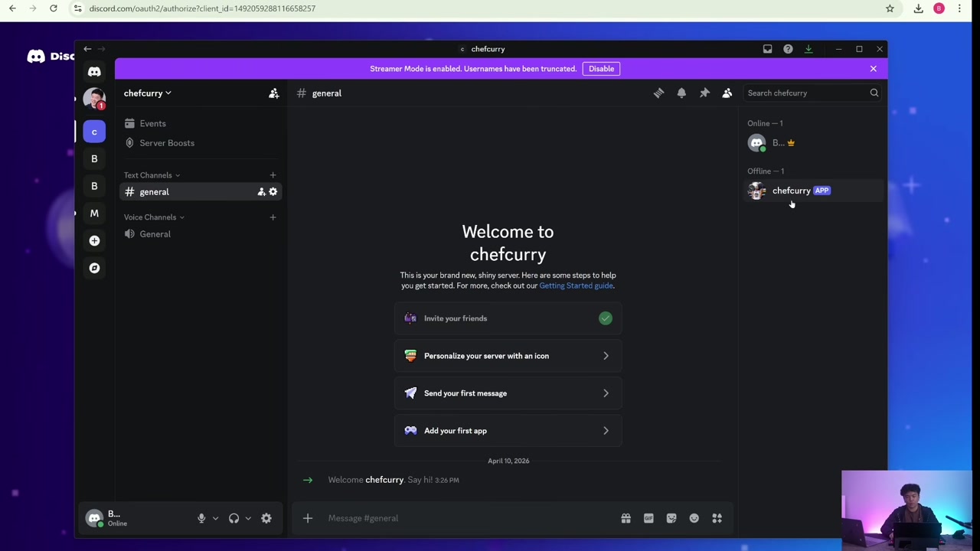Deafen using the headphones icon
Image resolution: width=980 pixels, height=551 pixels.
(x=234, y=518)
